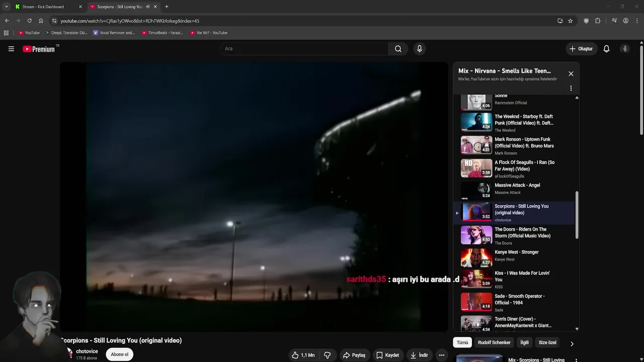Open chotovice channel name link

tap(87, 351)
